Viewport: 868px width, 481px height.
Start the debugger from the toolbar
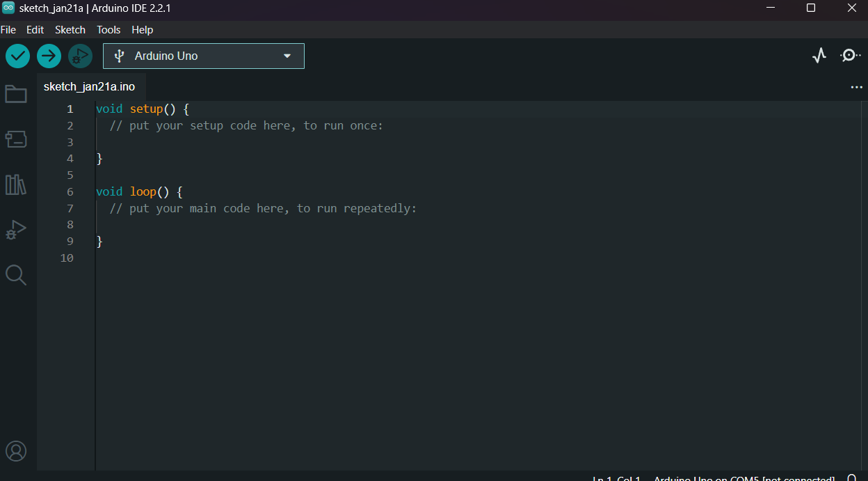tap(80, 56)
